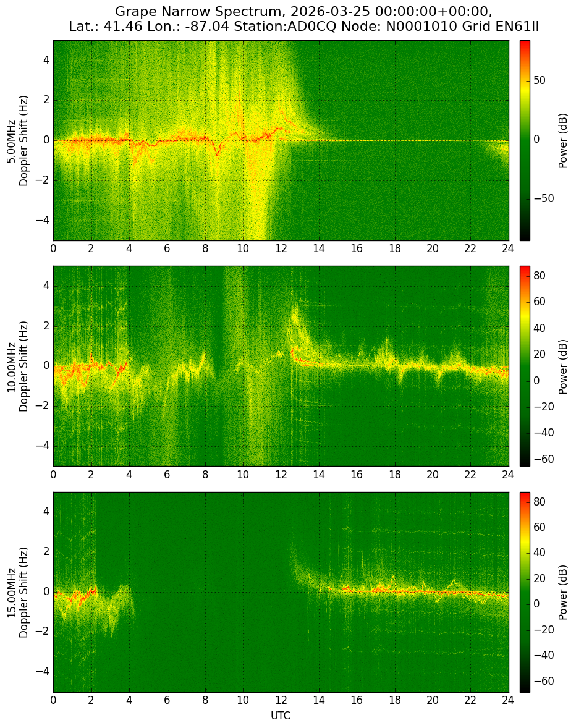Click the '10.00MHz Doppler Shift (Hz)' axis label
576x728 pixels.
(17, 366)
